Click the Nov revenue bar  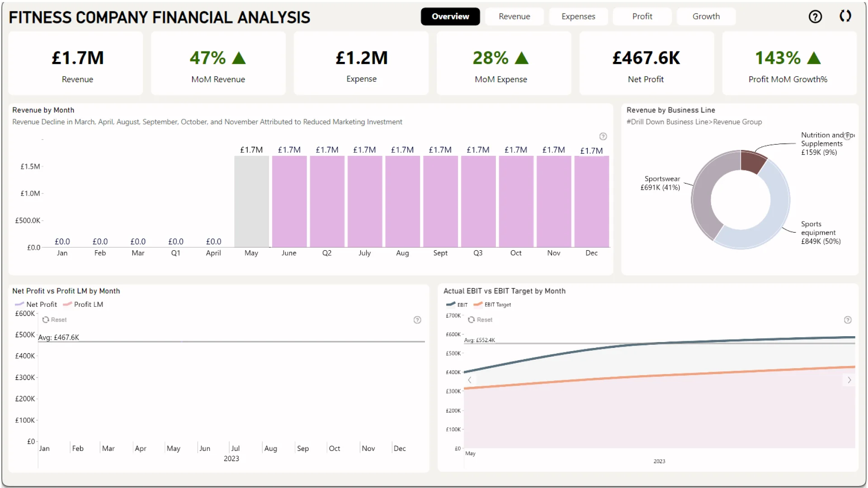pos(554,202)
